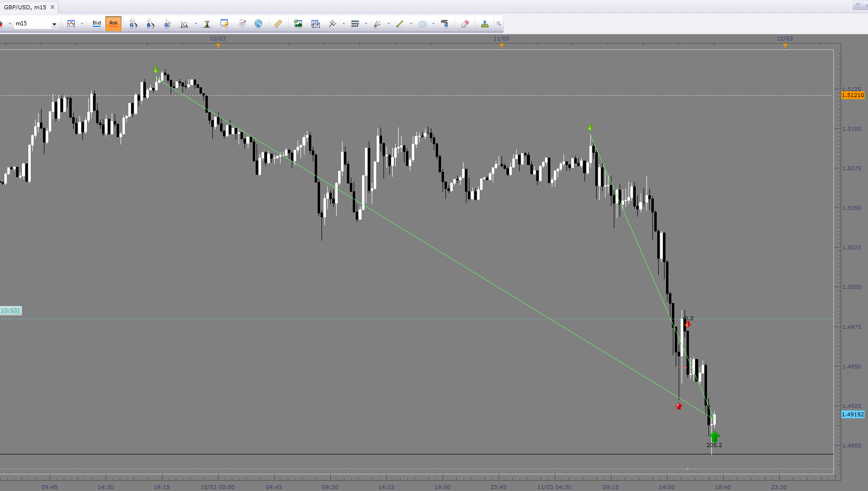The width and height of the screenshot is (868, 491).
Task: Select the green trend line tool
Action: click(x=400, y=23)
